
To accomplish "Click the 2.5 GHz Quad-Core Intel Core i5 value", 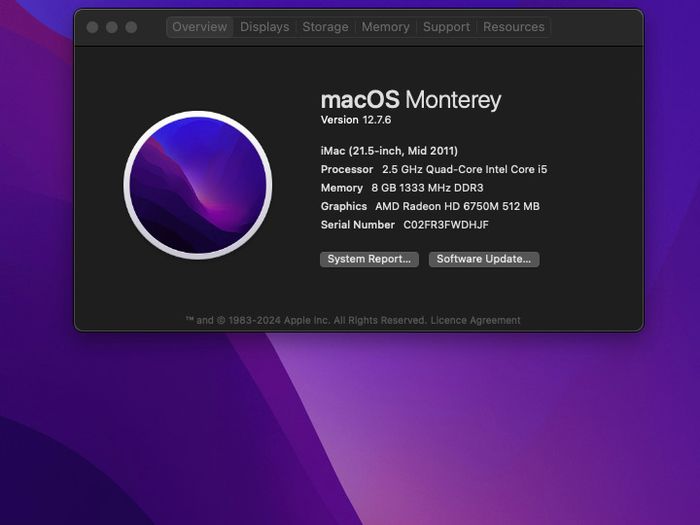I will tap(465, 170).
